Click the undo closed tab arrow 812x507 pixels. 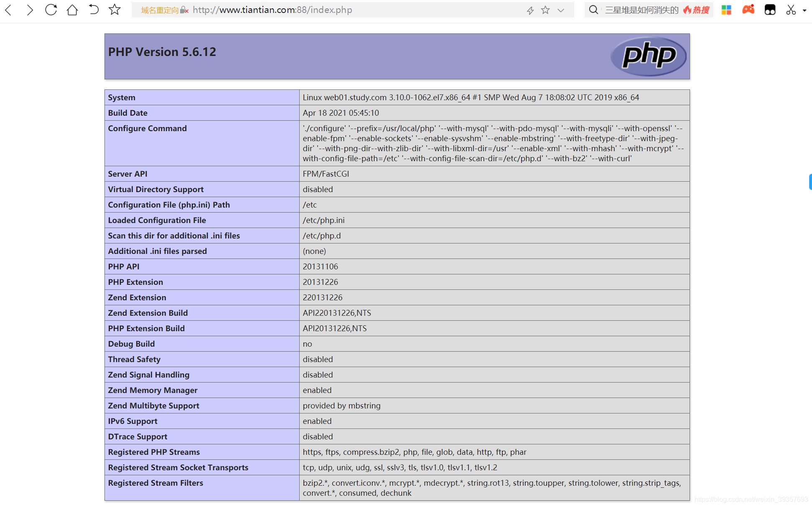tap(94, 10)
